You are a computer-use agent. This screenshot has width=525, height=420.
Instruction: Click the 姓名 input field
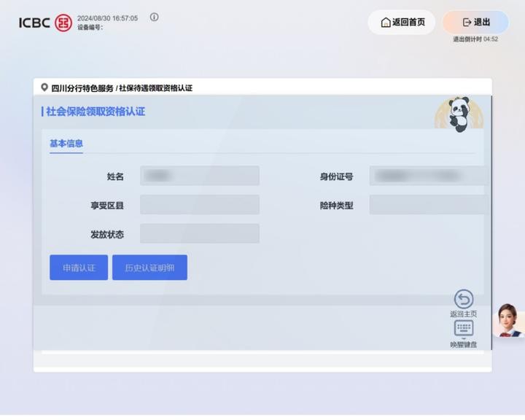point(199,176)
